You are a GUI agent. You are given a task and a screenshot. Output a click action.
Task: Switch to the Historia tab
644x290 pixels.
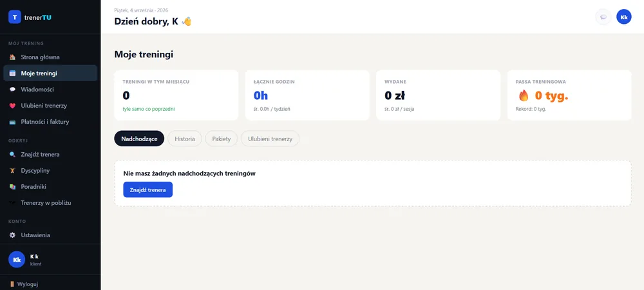(x=185, y=139)
